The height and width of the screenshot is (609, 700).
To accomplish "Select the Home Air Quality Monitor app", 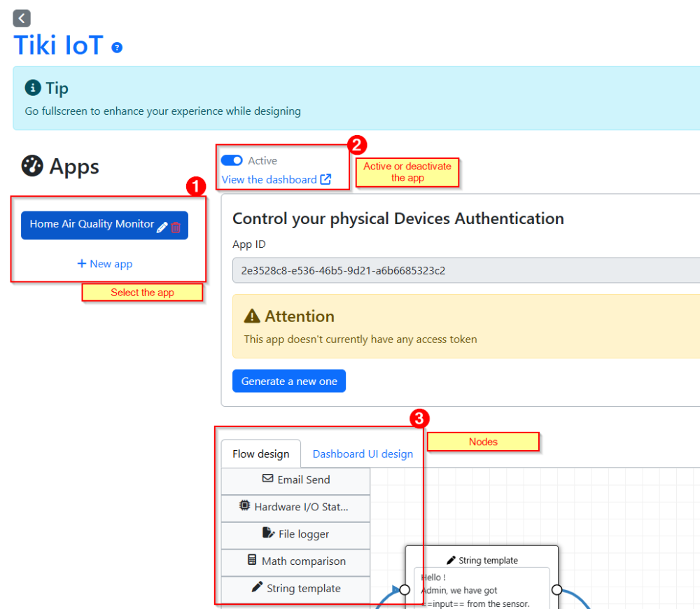I will [x=91, y=225].
